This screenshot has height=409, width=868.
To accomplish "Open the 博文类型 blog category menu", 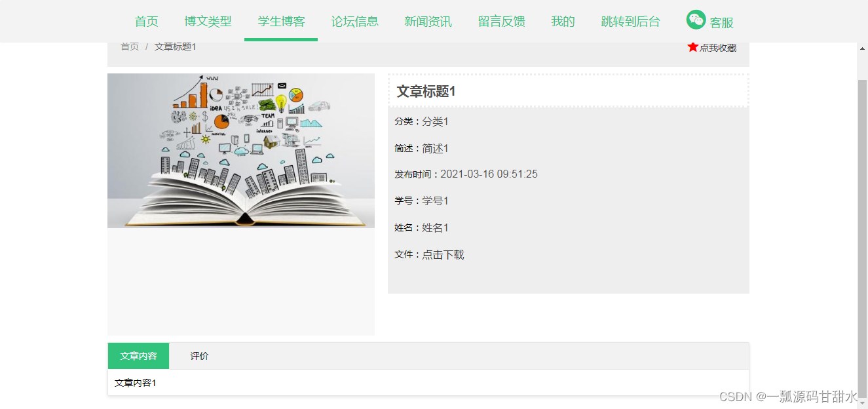I will point(208,21).
